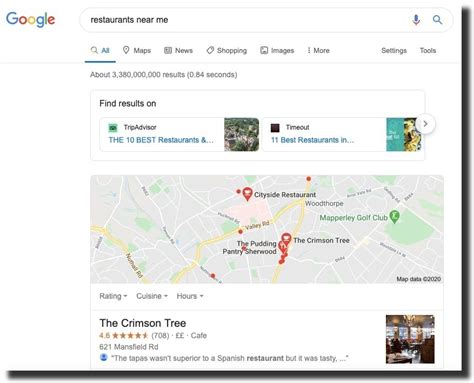
Task: Select the All tab
Action: click(x=100, y=51)
